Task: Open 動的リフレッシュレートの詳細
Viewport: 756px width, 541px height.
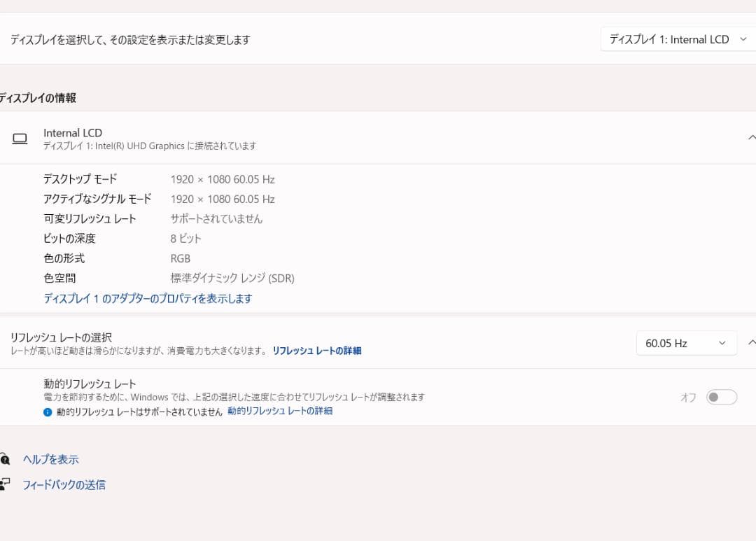Action: (279, 411)
